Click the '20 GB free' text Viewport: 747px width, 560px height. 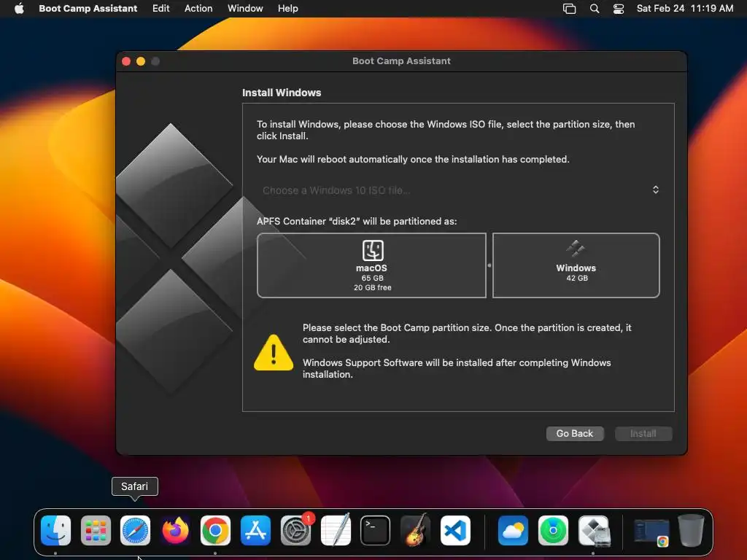coord(373,287)
